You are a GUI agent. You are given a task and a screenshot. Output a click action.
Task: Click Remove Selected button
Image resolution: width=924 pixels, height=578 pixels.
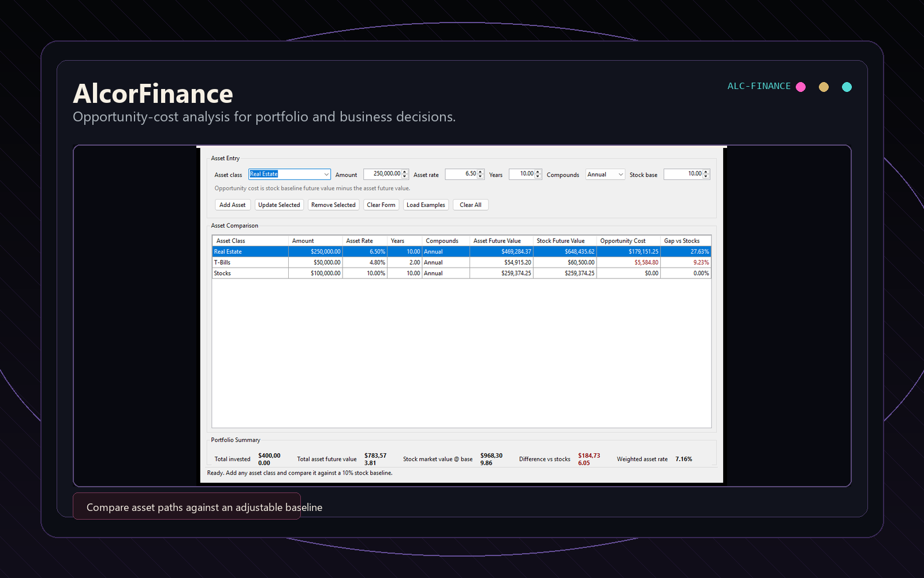(x=333, y=205)
